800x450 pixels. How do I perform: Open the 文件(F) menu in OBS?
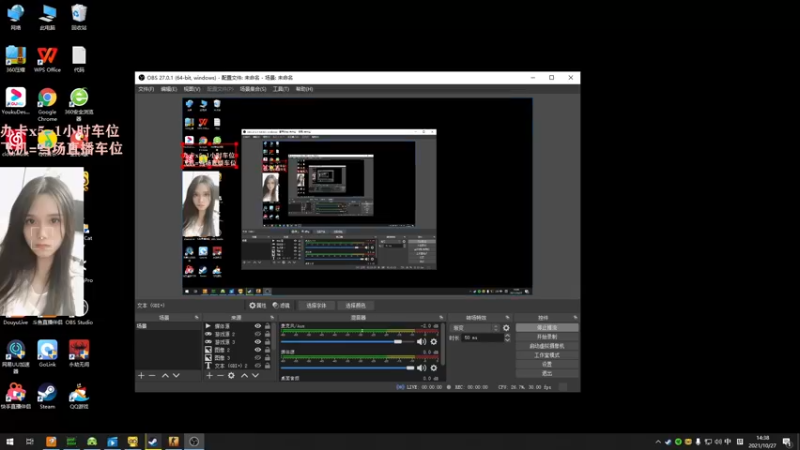click(x=146, y=89)
